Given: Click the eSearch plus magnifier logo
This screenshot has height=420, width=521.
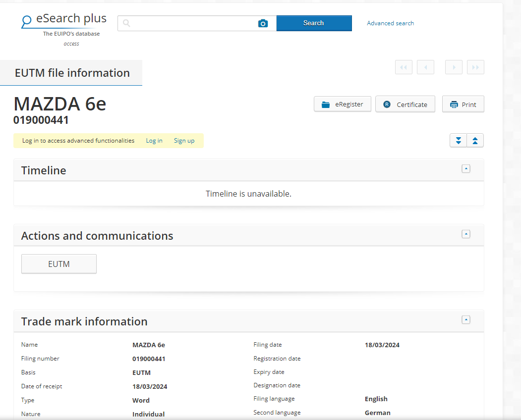Looking at the screenshot, I should [x=27, y=21].
